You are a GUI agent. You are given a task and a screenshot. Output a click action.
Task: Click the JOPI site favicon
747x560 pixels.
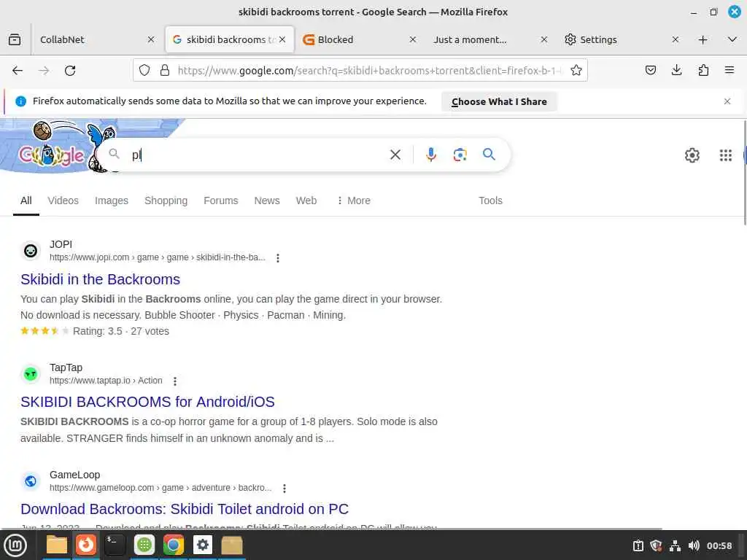[x=31, y=251]
